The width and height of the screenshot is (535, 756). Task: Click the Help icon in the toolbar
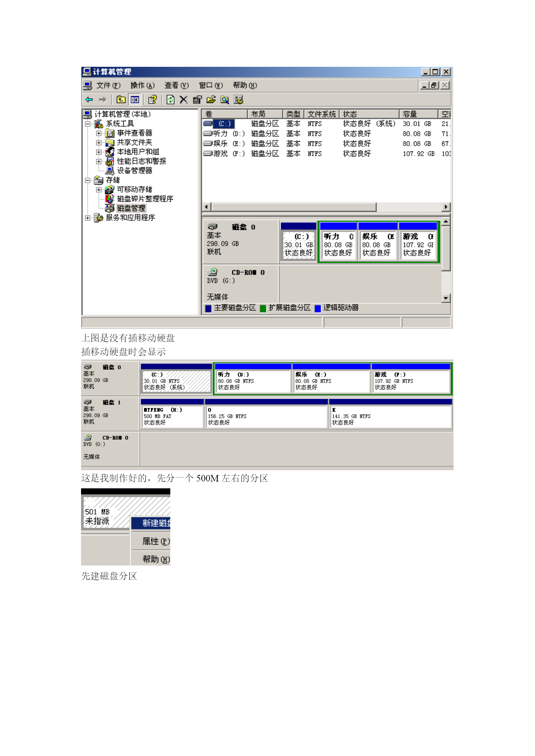(152, 100)
